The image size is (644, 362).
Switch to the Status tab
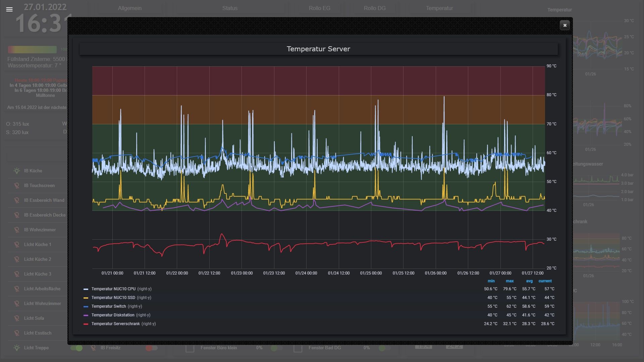point(230,8)
